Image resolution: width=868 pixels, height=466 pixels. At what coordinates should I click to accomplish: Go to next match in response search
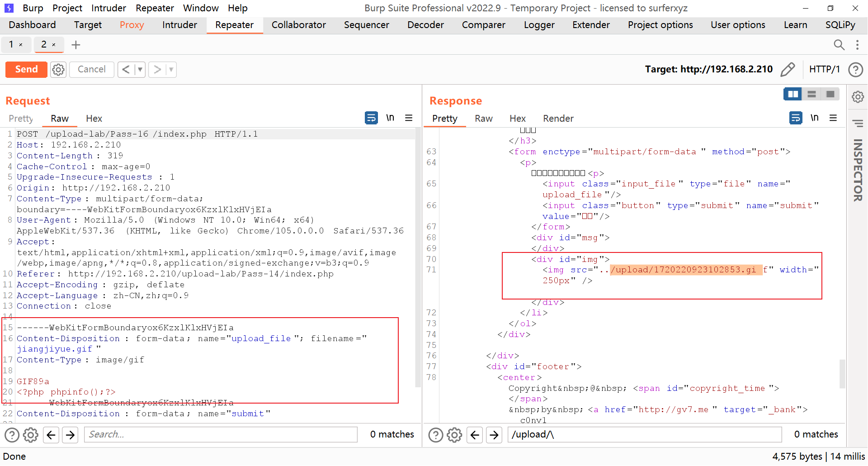(x=494, y=435)
